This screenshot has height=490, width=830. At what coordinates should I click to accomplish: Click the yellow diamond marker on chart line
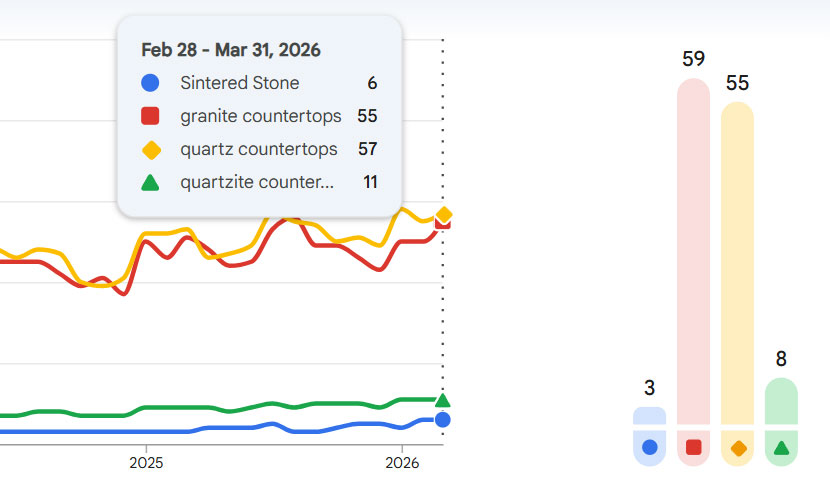pyautogui.click(x=444, y=214)
